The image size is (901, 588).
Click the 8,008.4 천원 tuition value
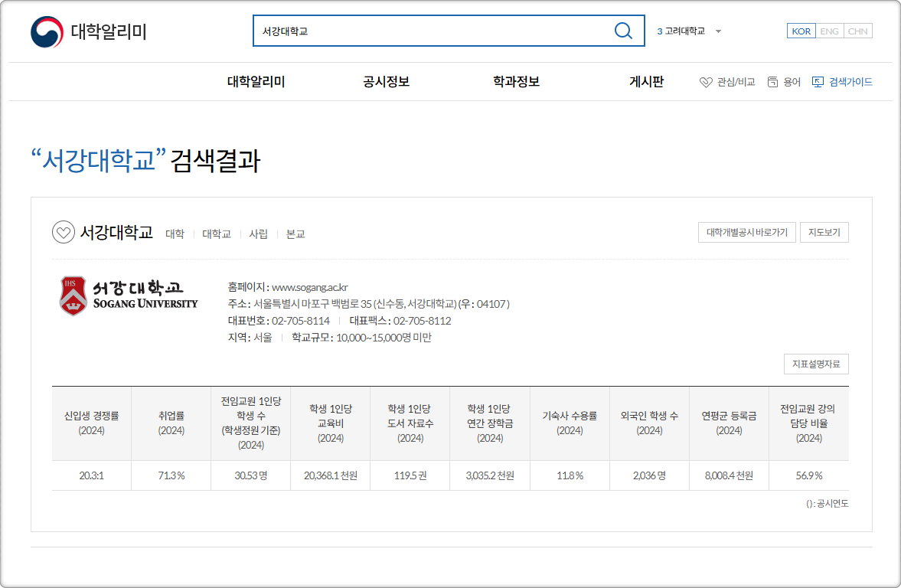click(x=730, y=475)
